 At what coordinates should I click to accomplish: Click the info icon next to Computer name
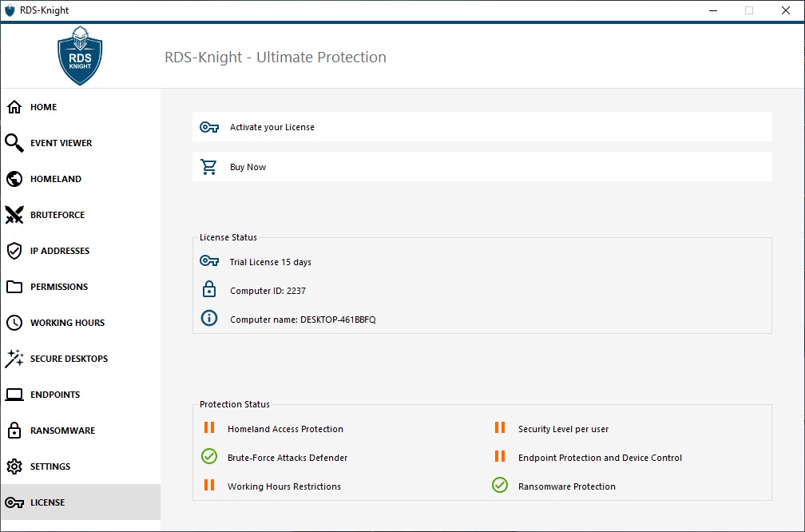pos(209,319)
